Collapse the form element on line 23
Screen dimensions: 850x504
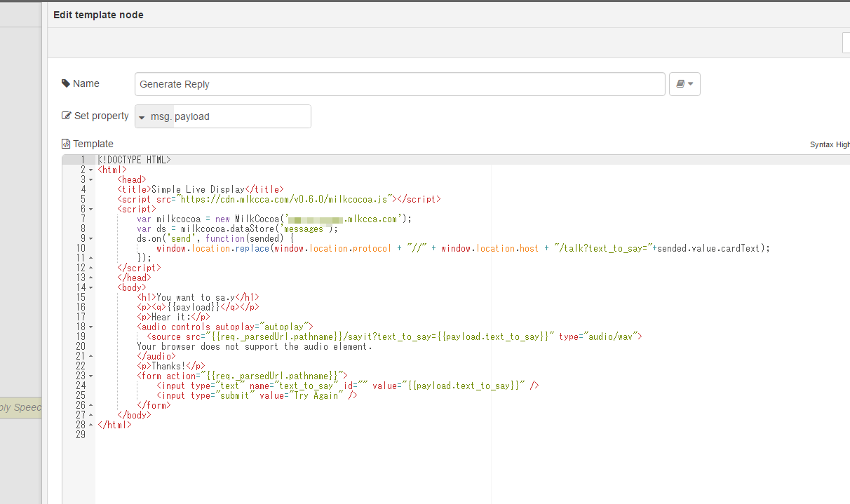(91, 376)
